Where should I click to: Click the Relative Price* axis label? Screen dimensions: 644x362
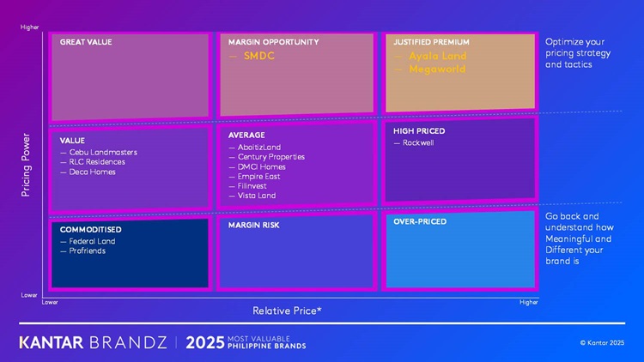287,311
